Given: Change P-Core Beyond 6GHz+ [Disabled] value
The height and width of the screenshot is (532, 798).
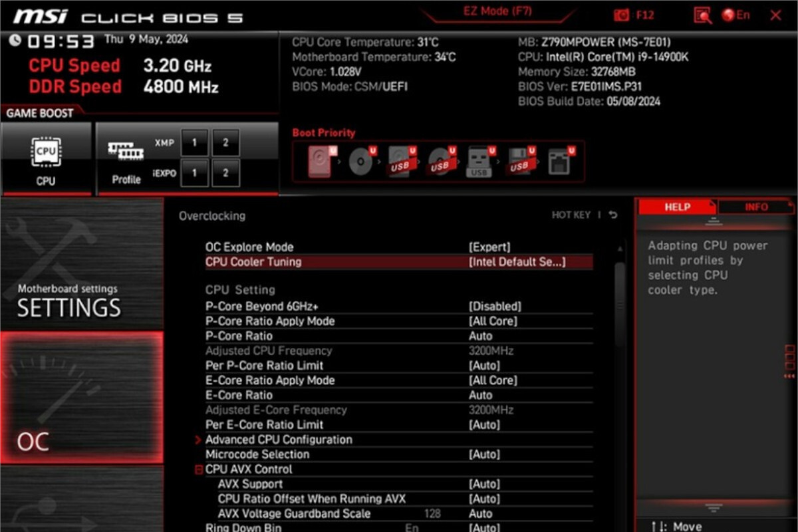Looking at the screenshot, I should pyautogui.click(x=495, y=307).
